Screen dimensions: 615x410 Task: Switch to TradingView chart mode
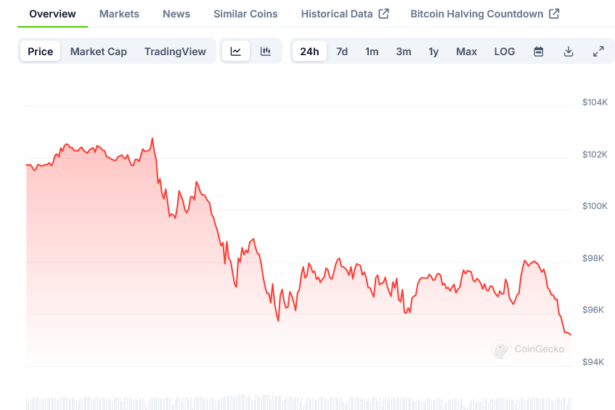point(174,51)
